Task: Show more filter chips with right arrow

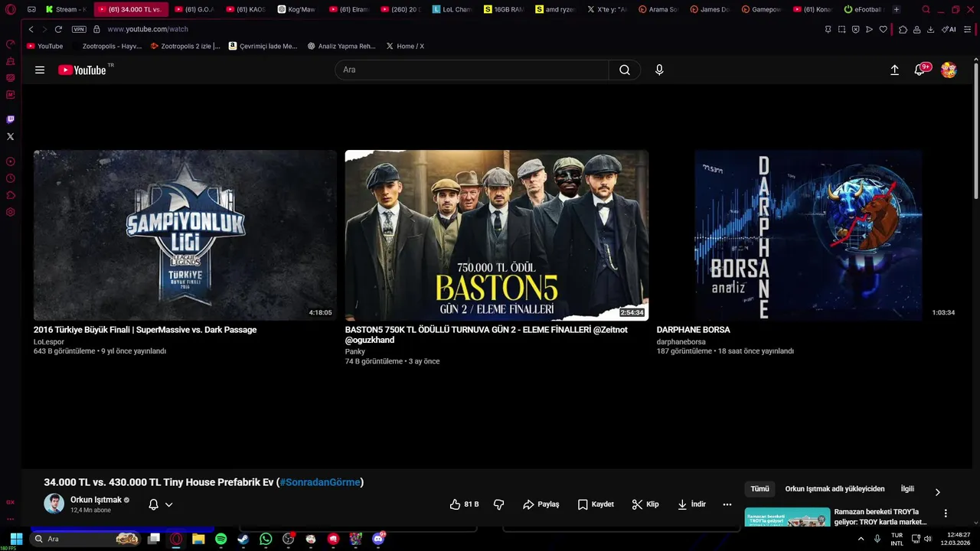Action: [x=937, y=492]
